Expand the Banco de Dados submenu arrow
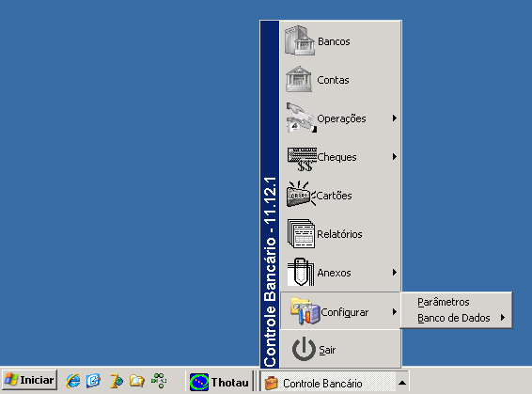The image size is (532, 394). (503, 317)
